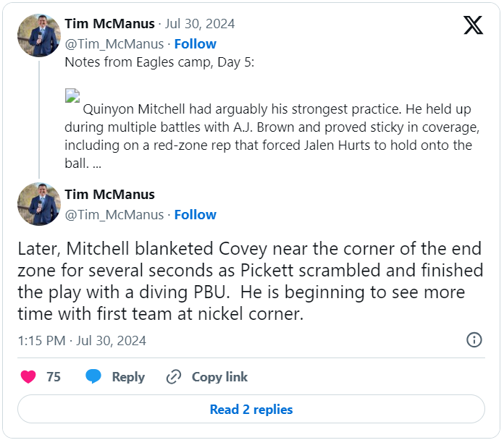Click the Copy link text
The image size is (504, 440).
pos(219,377)
